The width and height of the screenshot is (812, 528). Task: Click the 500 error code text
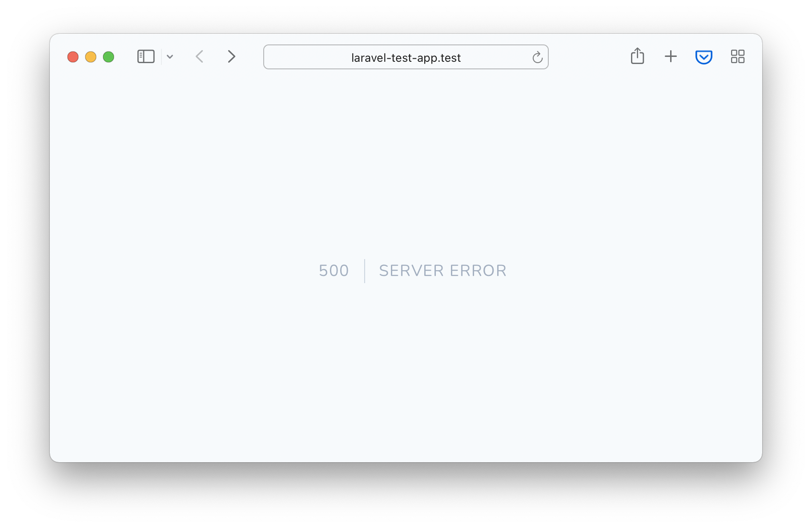pos(333,270)
